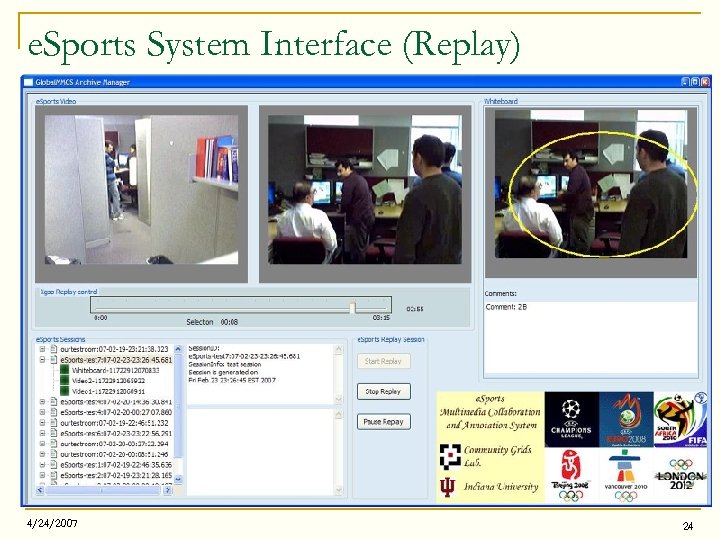Screen dimensions: 720x540
Task: Expand the eSports-test1 22:46:35.636 node
Action: coord(42,465)
